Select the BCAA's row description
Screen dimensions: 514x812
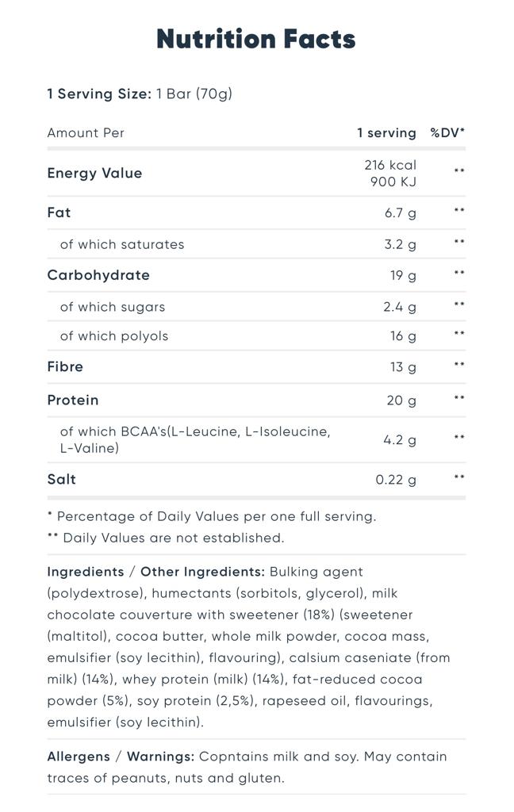click(195, 439)
